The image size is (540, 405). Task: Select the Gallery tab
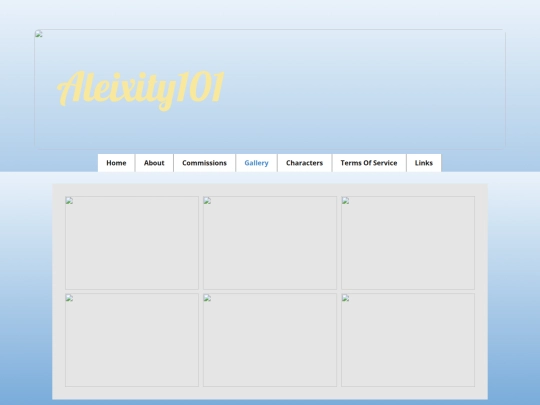[256, 163]
